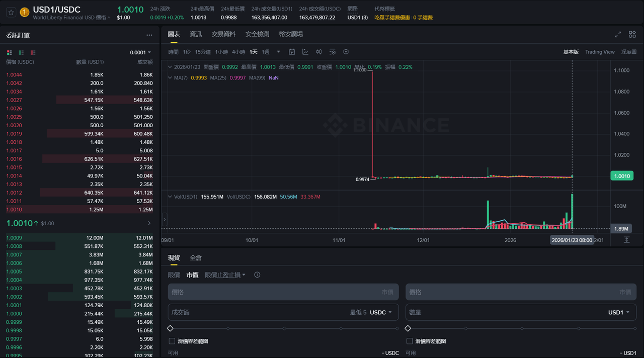
Task: Expand the chart to fullscreen with arrow icon
Action: click(x=618, y=34)
